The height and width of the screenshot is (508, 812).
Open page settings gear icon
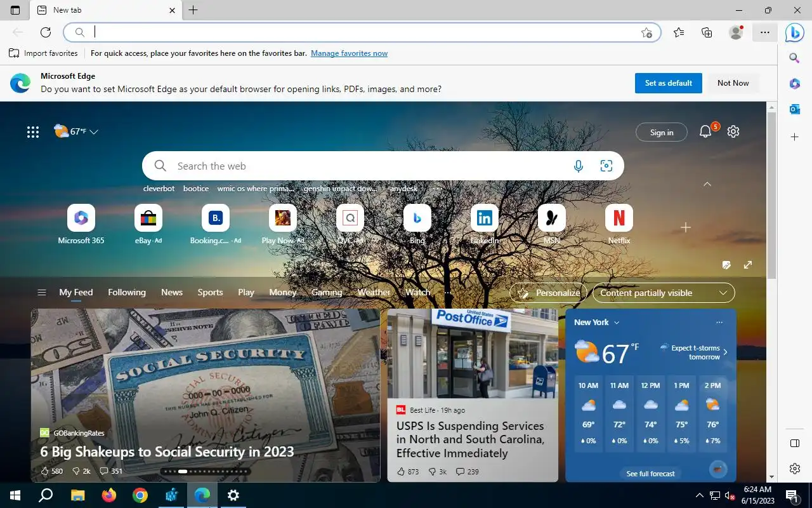(733, 131)
